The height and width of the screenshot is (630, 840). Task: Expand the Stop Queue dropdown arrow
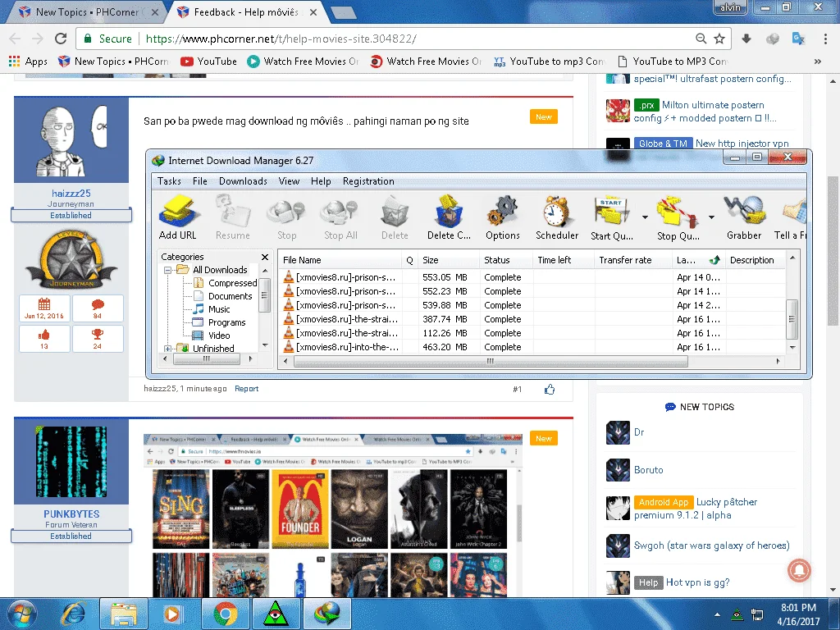711,217
